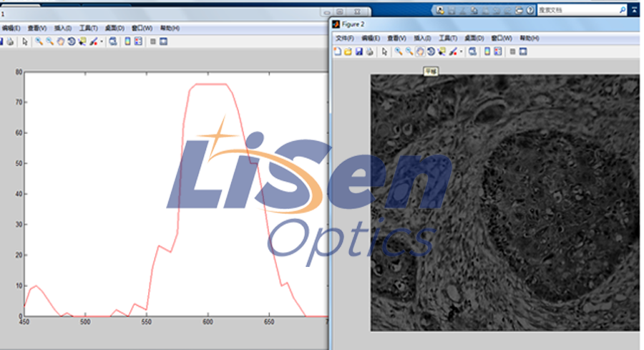Select Brush data tool in Figure 2
The image size is (644, 350).
(453, 52)
